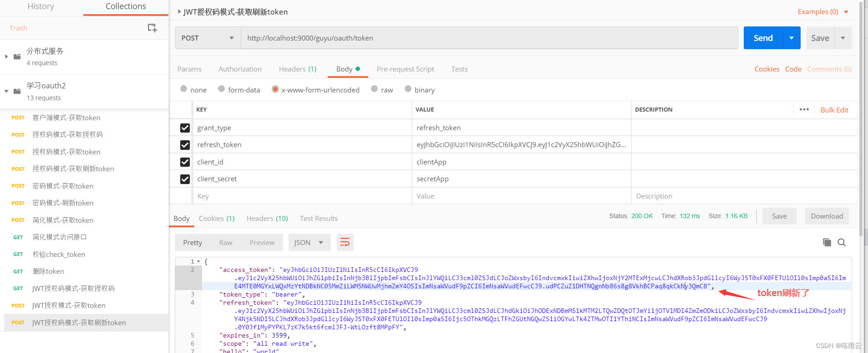
Task: Open the Pre-request Script tab
Action: click(406, 69)
